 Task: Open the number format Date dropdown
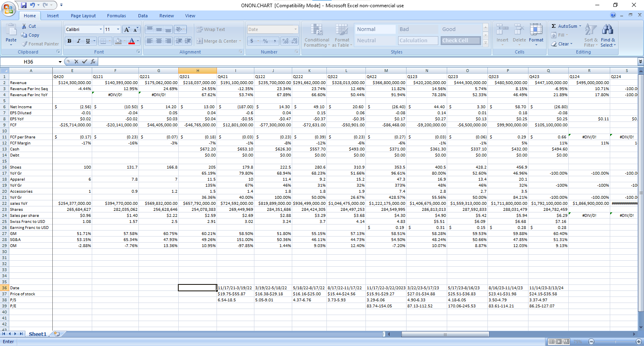tap(295, 29)
